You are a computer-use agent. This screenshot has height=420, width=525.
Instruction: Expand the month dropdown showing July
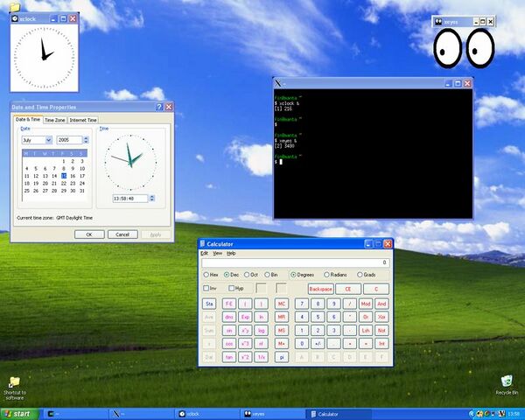[49, 140]
